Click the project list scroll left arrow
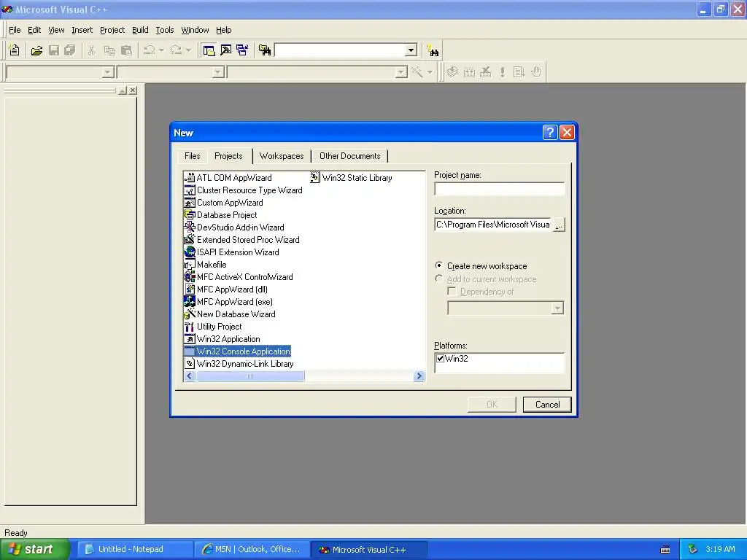Viewport: 747px width, 560px height. click(190, 376)
